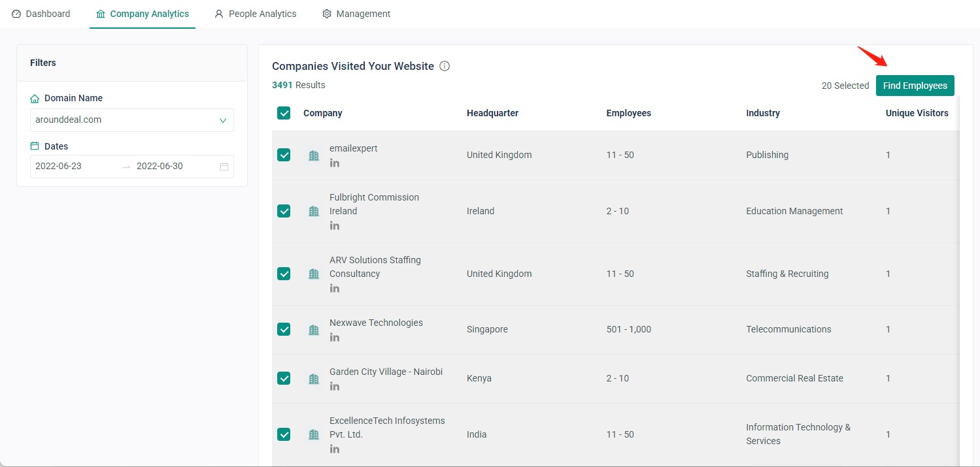The image size is (980, 467).
Task: Click calendar icon in date range field
Action: click(224, 167)
